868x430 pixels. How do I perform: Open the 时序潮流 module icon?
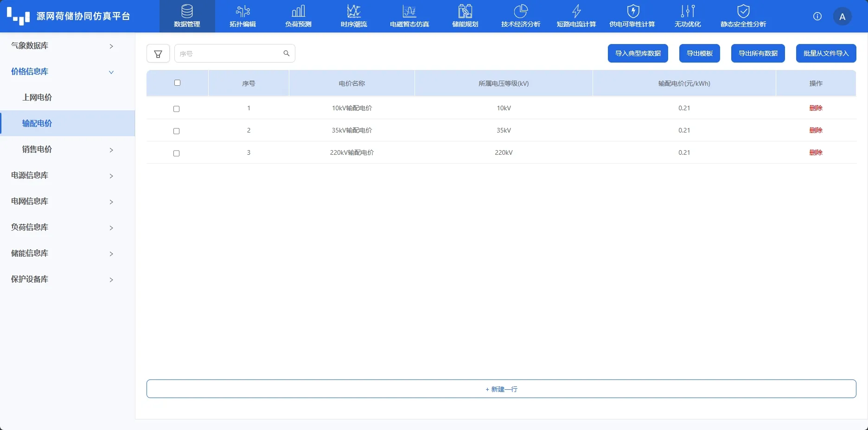[x=354, y=11]
